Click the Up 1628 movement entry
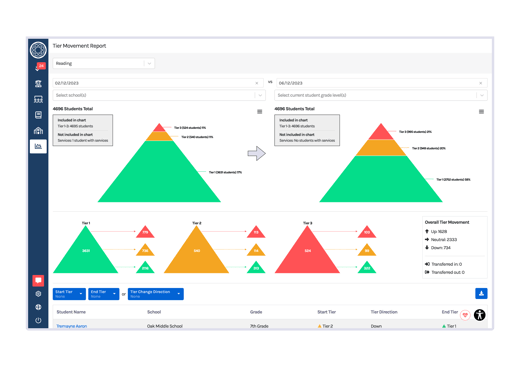Image resolution: width=520 pixels, height=367 pixels. tap(436, 231)
